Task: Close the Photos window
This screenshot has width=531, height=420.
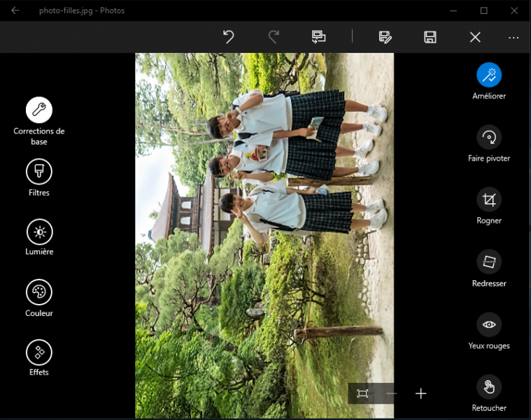Action: [514, 10]
